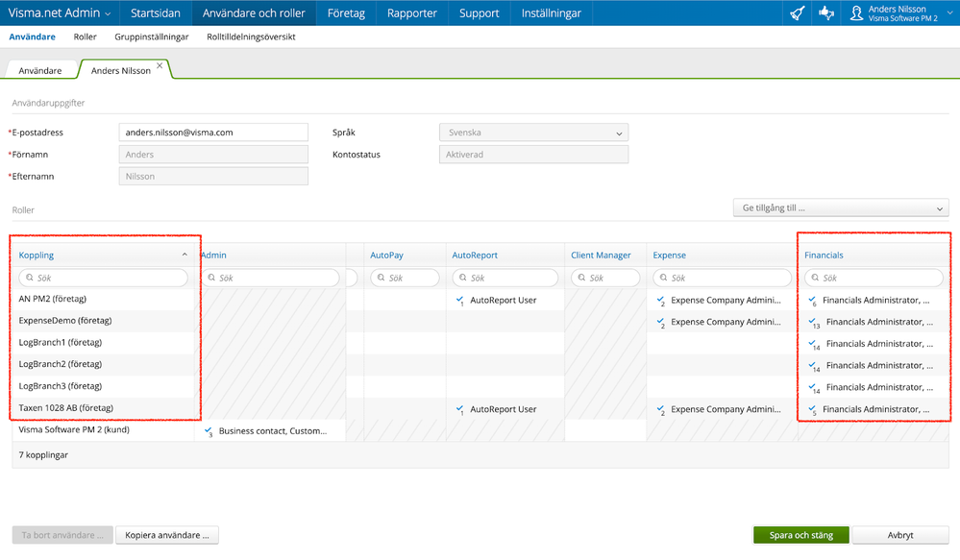Toggle AutoReport User check for AN PM2
The image size is (960, 560).
click(x=459, y=300)
